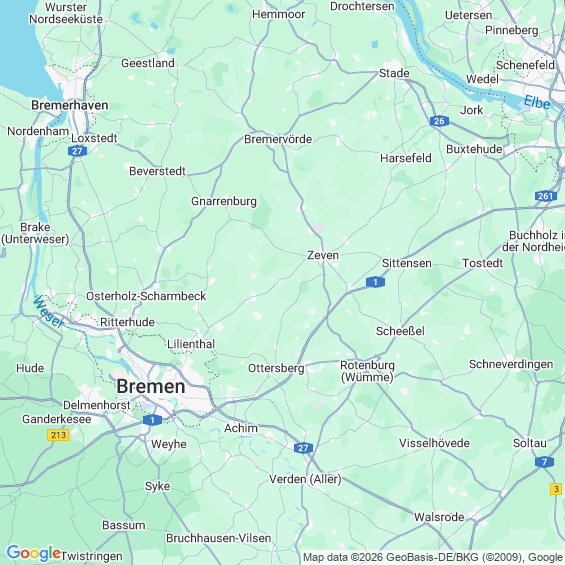Click the yellow 3 road shield below Soltau

coord(556,489)
